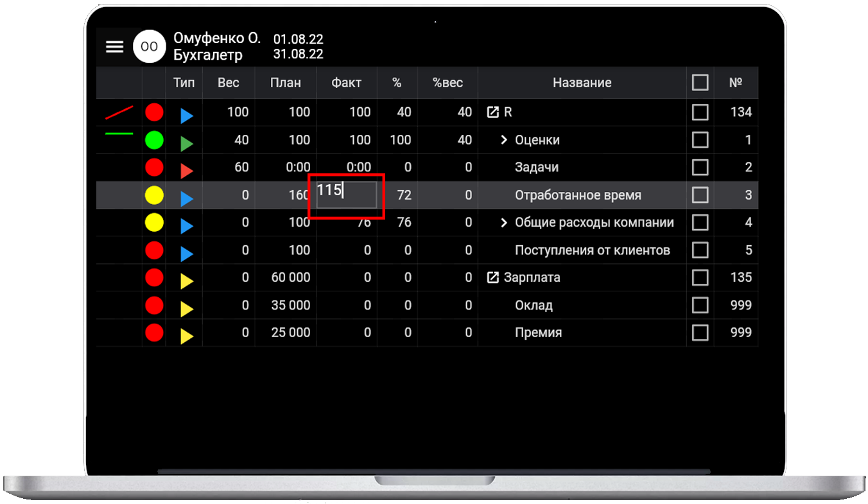This screenshot has width=868, height=504.
Task: Open external link icon next to R
Action: tap(492, 112)
